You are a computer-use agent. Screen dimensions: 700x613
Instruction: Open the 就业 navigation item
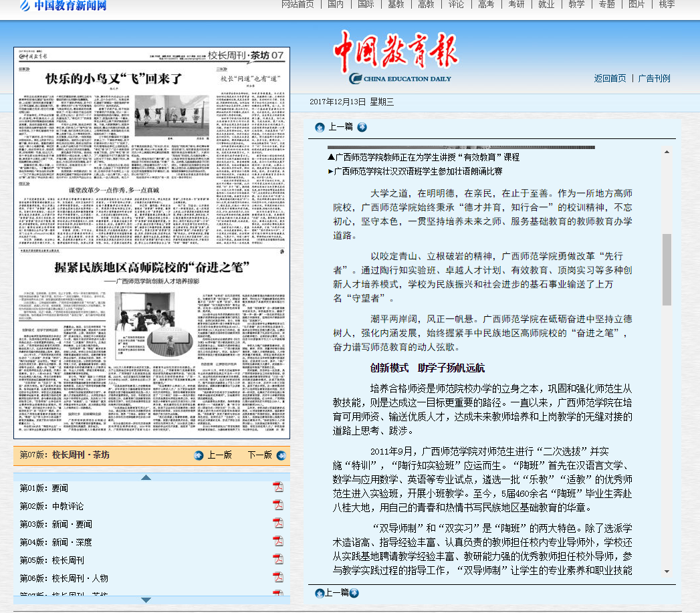tap(546, 5)
